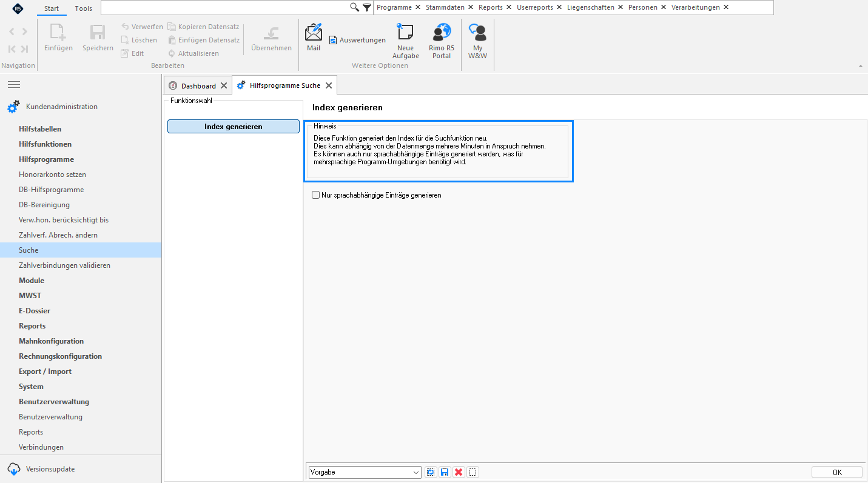
Task: Toggle the hamburger sidebar menu
Action: click(14, 84)
